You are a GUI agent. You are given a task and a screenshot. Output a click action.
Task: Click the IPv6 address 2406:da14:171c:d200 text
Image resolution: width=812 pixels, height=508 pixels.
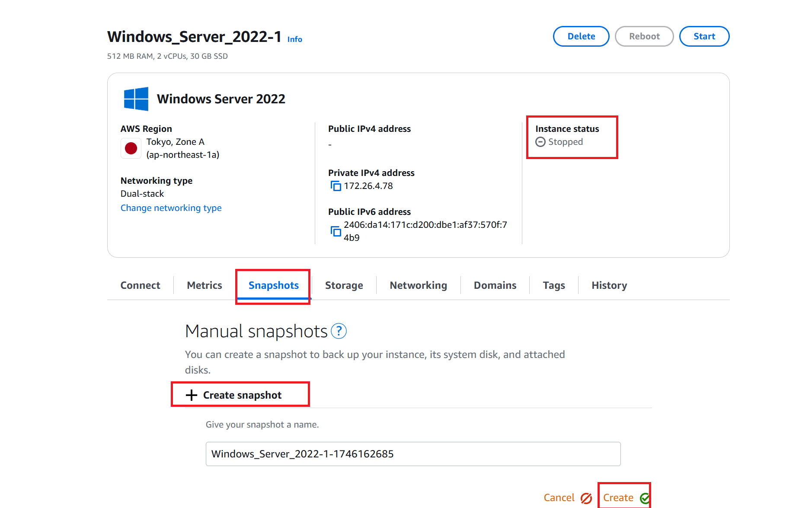click(x=425, y=231)
